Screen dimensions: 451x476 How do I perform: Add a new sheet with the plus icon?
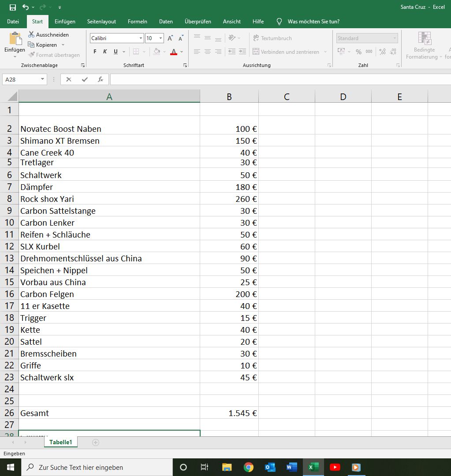tap(96, 442)
